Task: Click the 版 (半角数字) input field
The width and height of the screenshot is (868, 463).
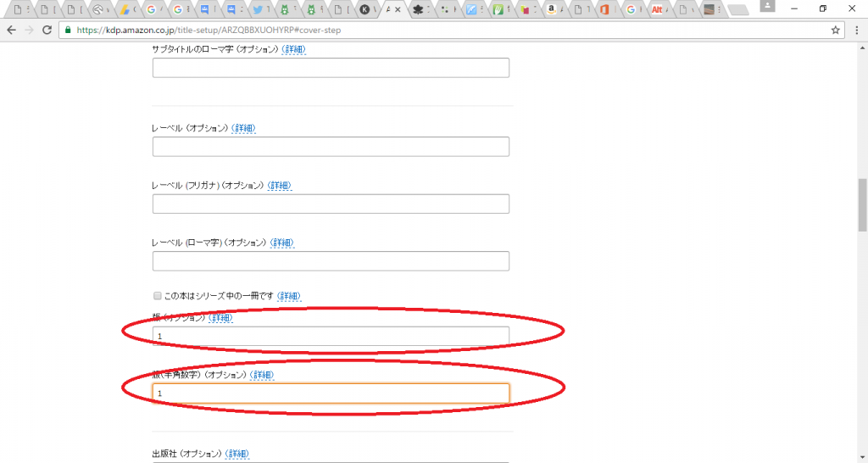Action: [x=331, y=393]
